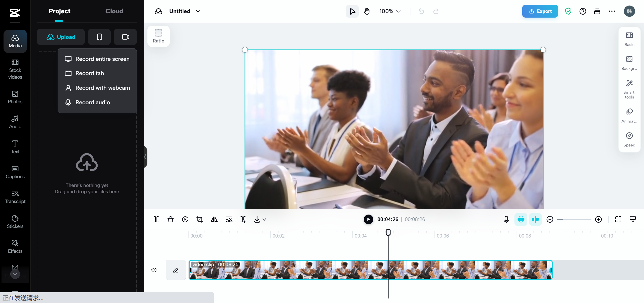Choose Record with webcam option
The height and width of the screenshot is (303, 644).
(102, 88)
